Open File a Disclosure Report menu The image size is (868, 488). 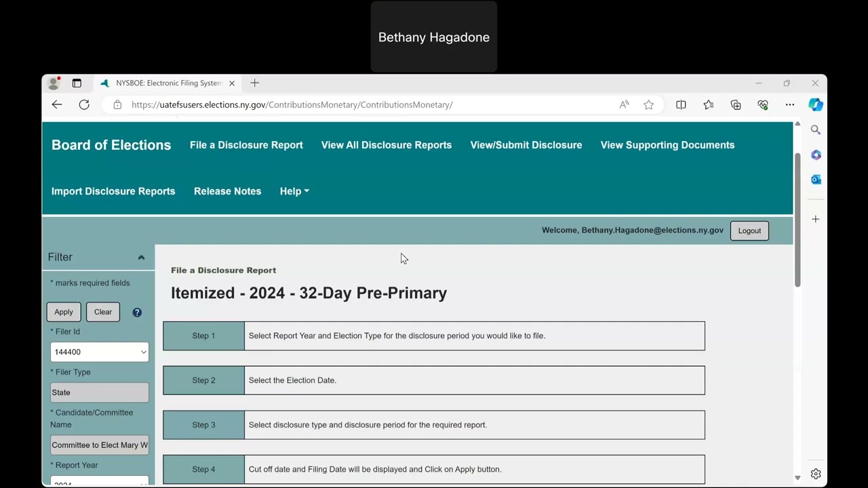point(246,145)
